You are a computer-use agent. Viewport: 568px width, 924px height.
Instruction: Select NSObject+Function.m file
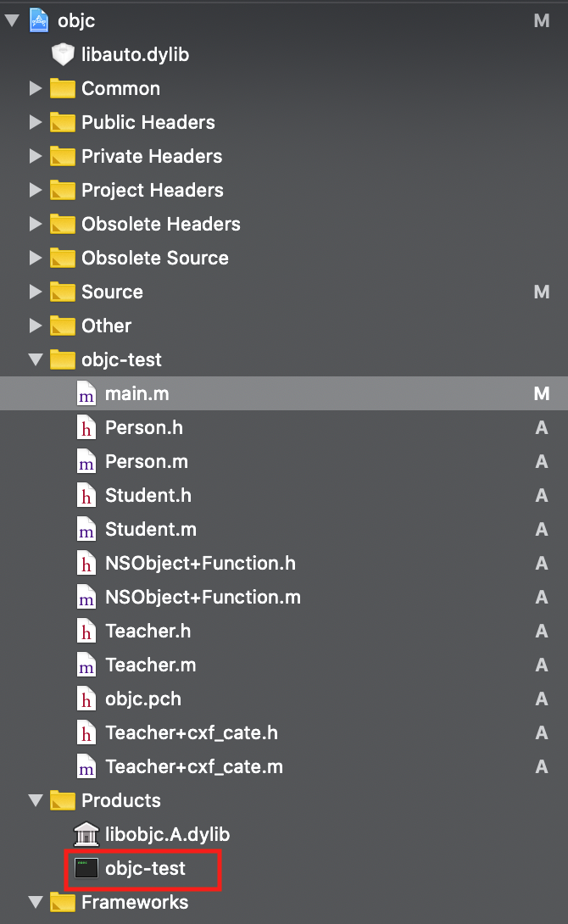point(203,598)
